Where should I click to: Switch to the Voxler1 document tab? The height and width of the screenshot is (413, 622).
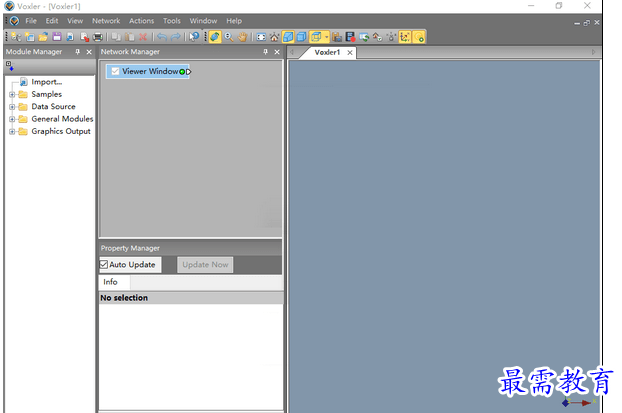[x=327, y=52]
